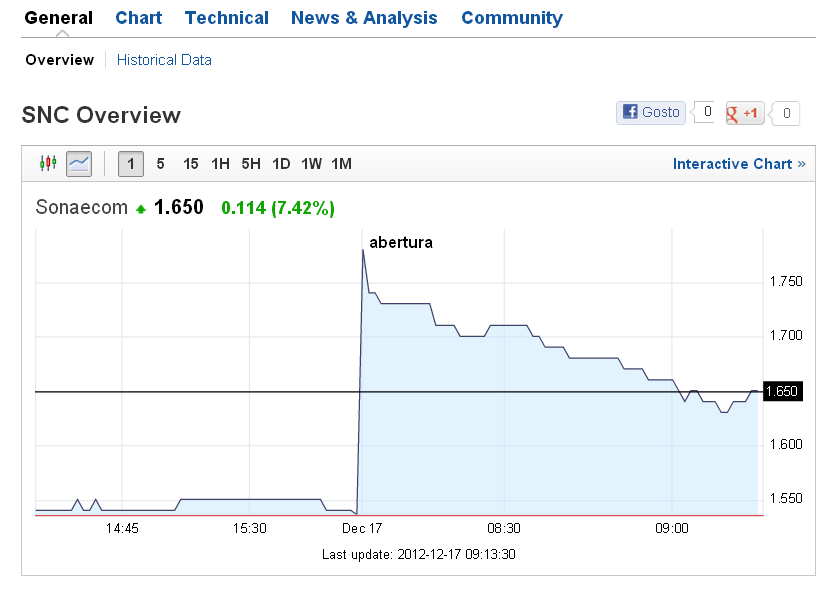
Task: Click the Facebook Gosto like button
Action: (x=651, y=113)
